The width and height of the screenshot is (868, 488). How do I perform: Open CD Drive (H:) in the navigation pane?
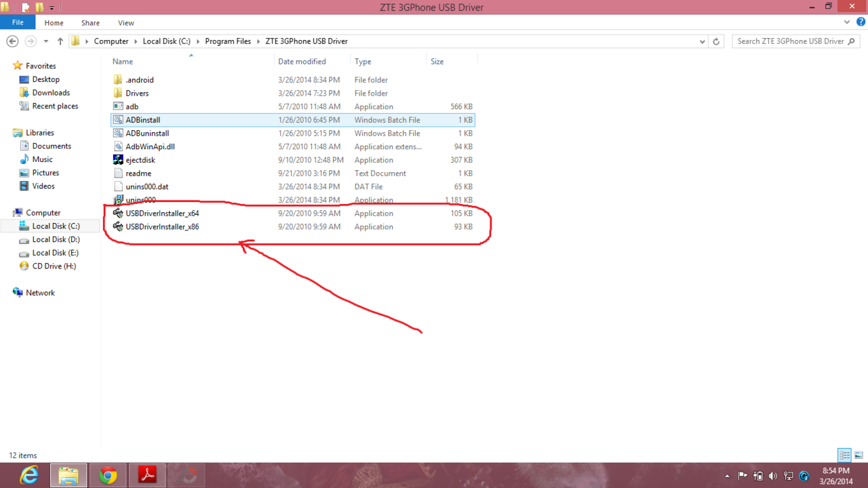point(54,266)
